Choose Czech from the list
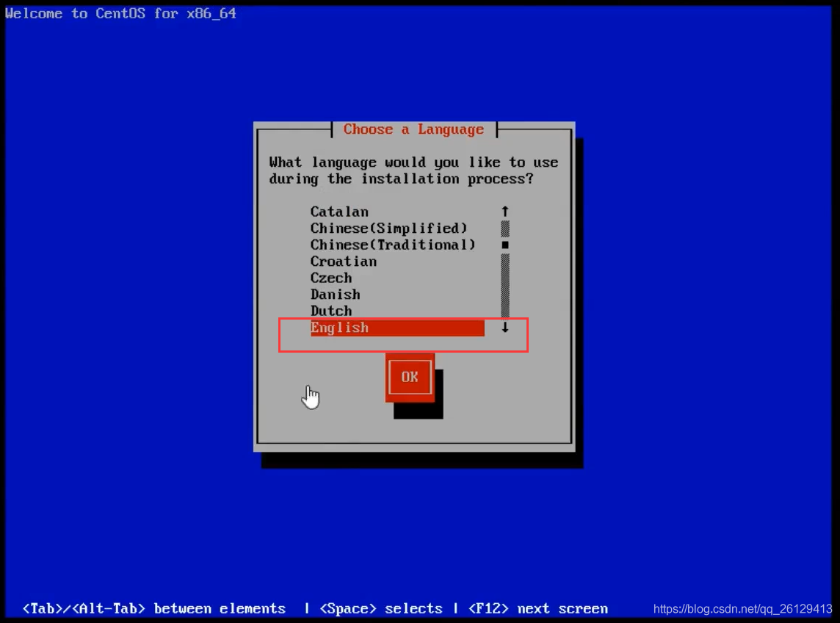Viewport: 840px width, 623px height. (x=331, y=278)
